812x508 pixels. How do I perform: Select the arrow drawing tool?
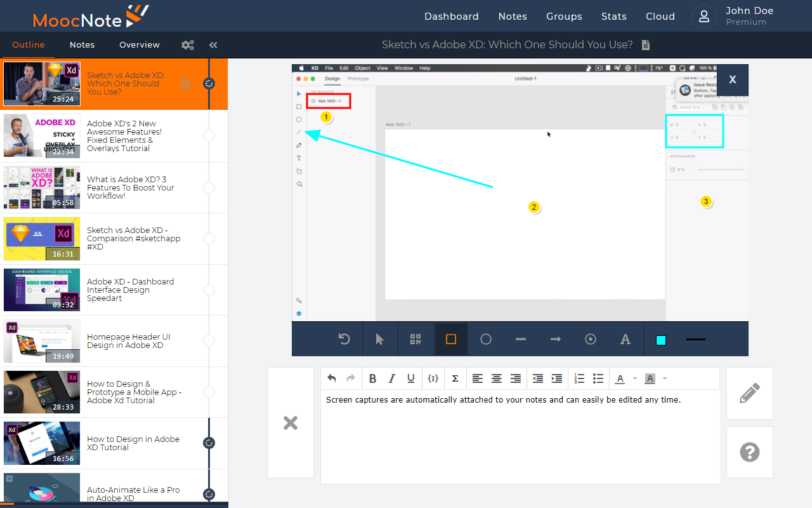pyautogui.click(x=556, y=340)
